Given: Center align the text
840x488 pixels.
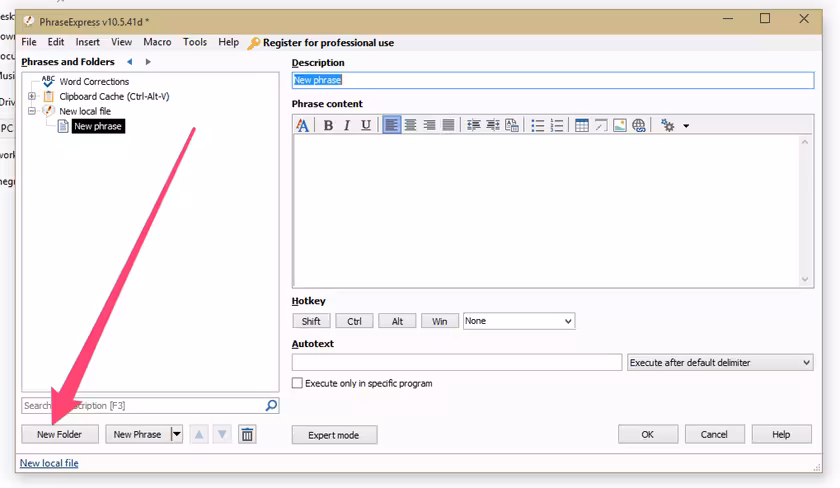Looking at the screenshot, I should point(410,125).
